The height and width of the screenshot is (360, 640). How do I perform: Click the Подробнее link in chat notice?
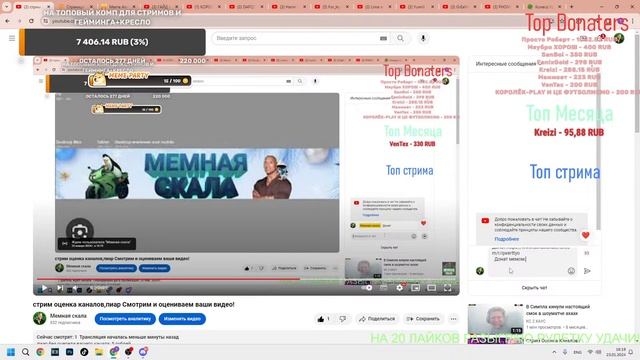tap(507, 239)
